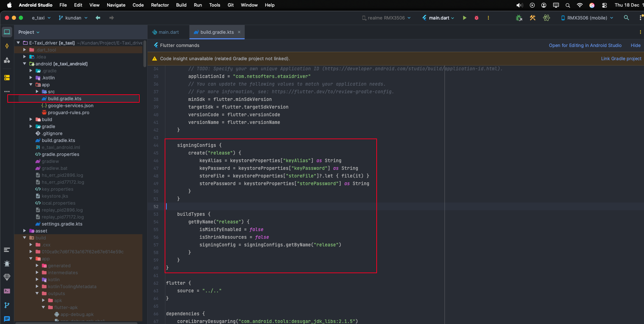Click the Sync Gradle build icon in toolbar

point(519,18)
